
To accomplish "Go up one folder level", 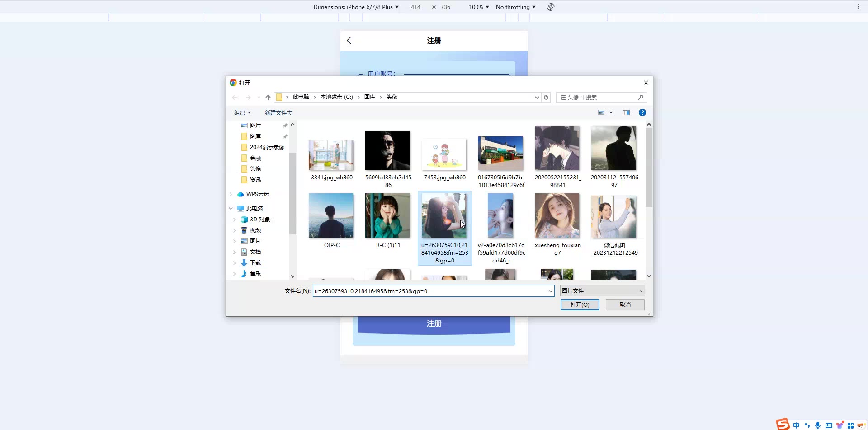I will point(268,98).
